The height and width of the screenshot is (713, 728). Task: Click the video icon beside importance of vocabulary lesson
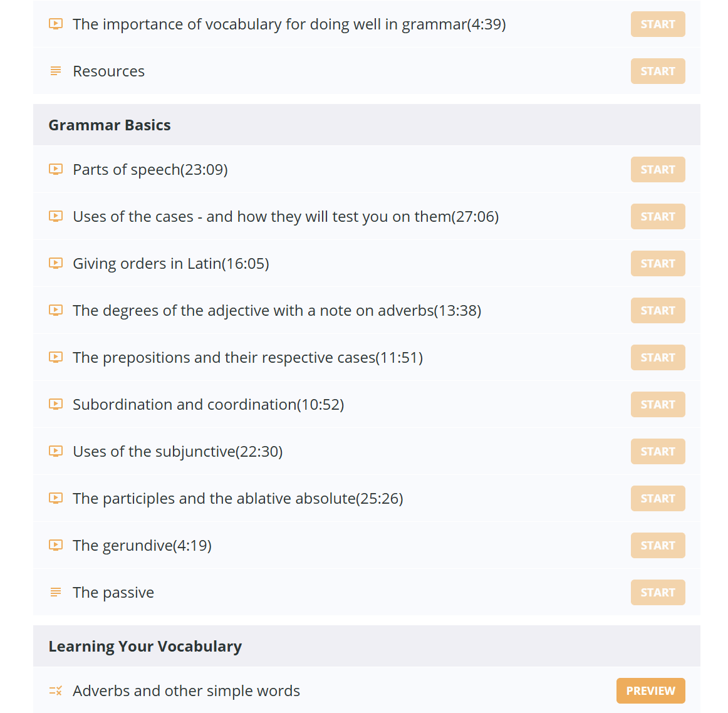pos(56,24)
